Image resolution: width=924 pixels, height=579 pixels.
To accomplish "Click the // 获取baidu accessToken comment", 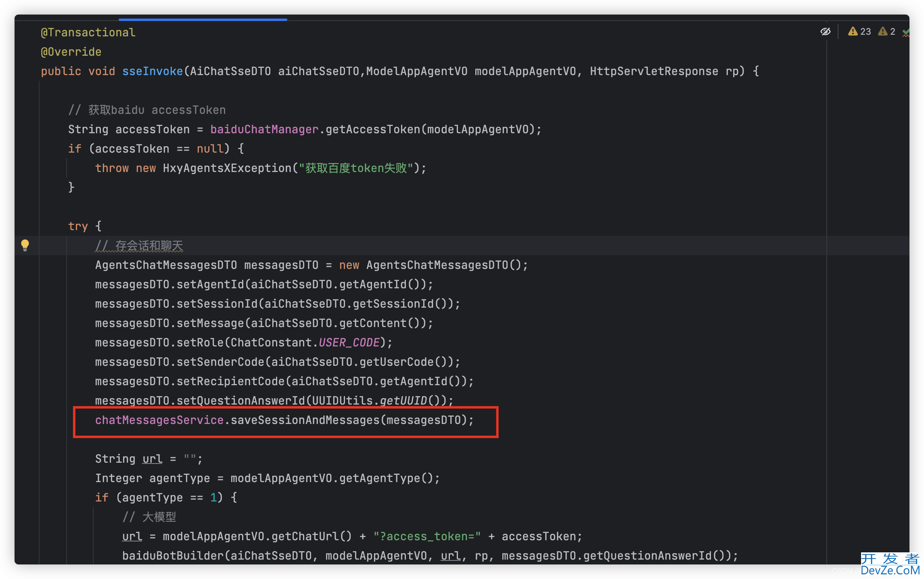I will 147,110.
